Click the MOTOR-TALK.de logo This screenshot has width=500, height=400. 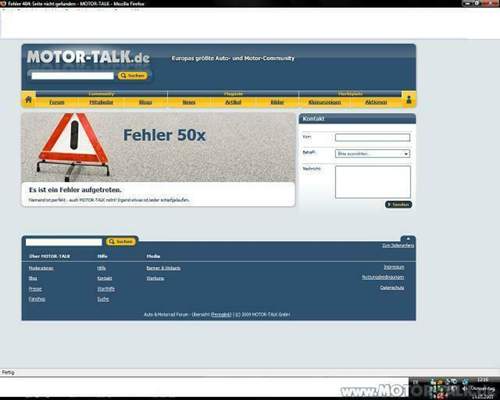coord(88,57)
